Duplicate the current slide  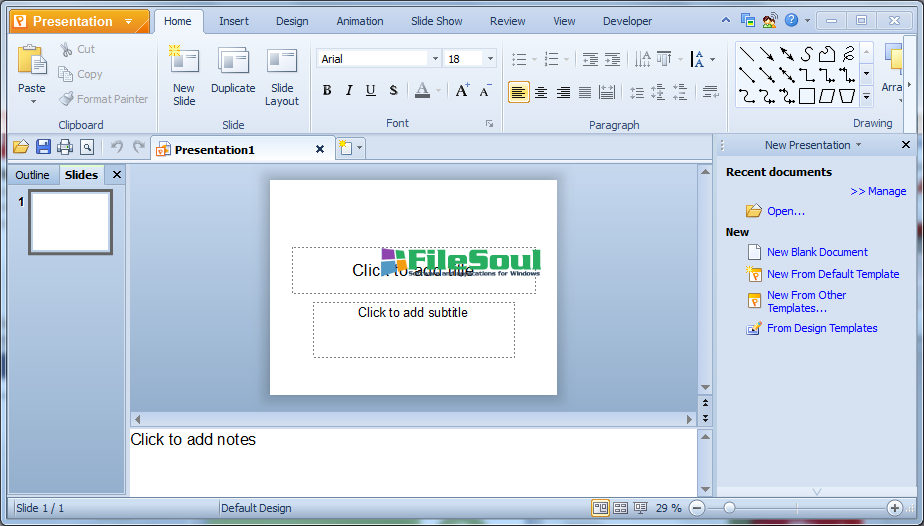233,62
